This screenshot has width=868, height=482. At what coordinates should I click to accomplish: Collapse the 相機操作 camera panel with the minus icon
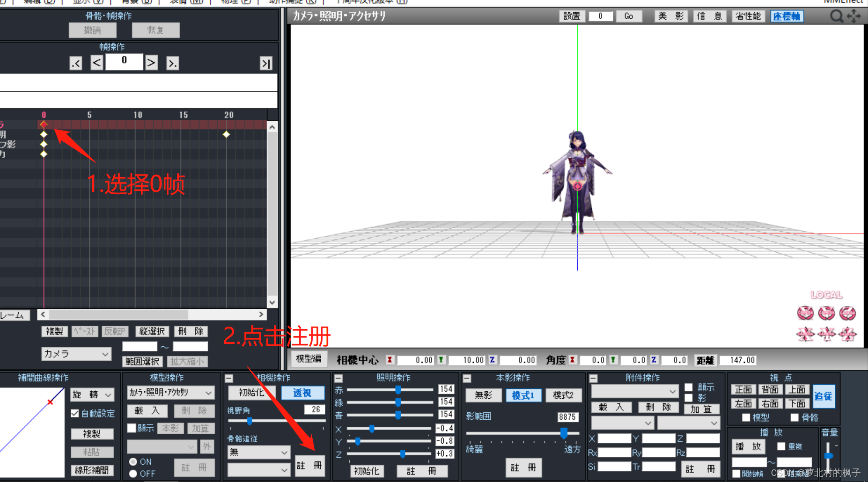click(x=229, y=378)
